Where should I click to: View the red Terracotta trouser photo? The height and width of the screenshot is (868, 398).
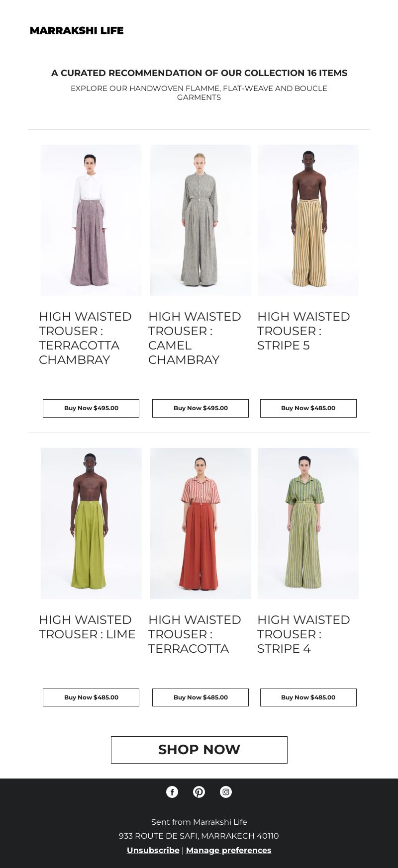[200, 523]
